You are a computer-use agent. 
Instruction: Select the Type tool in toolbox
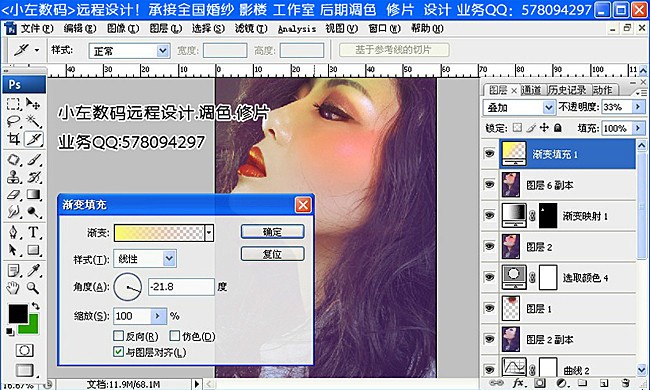tap(33, 232)
